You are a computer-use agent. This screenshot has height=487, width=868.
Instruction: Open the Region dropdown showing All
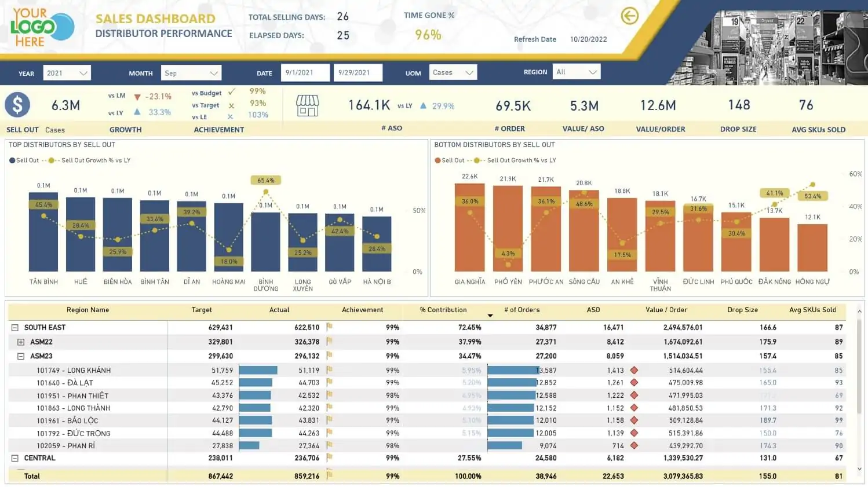pos(577,72)
